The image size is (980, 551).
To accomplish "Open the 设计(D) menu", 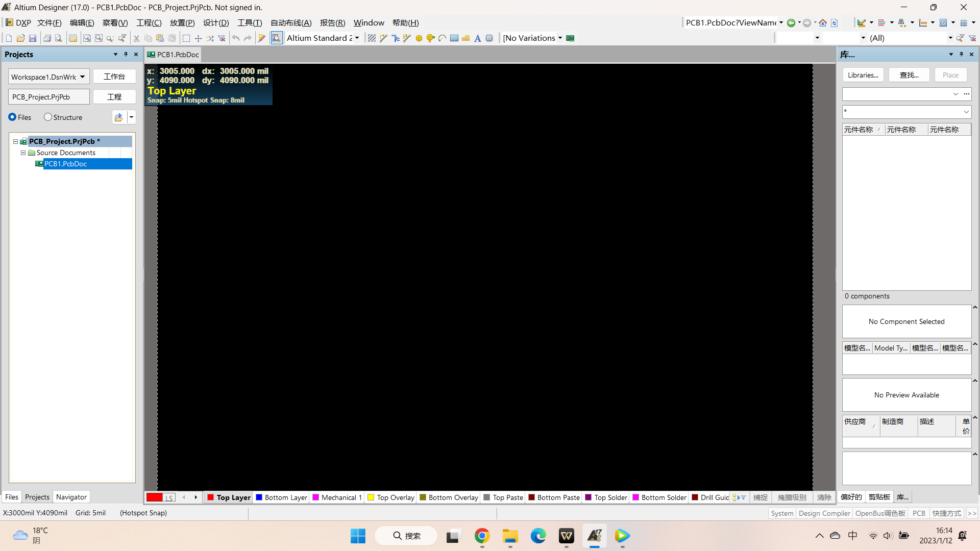I will (215, 23).
